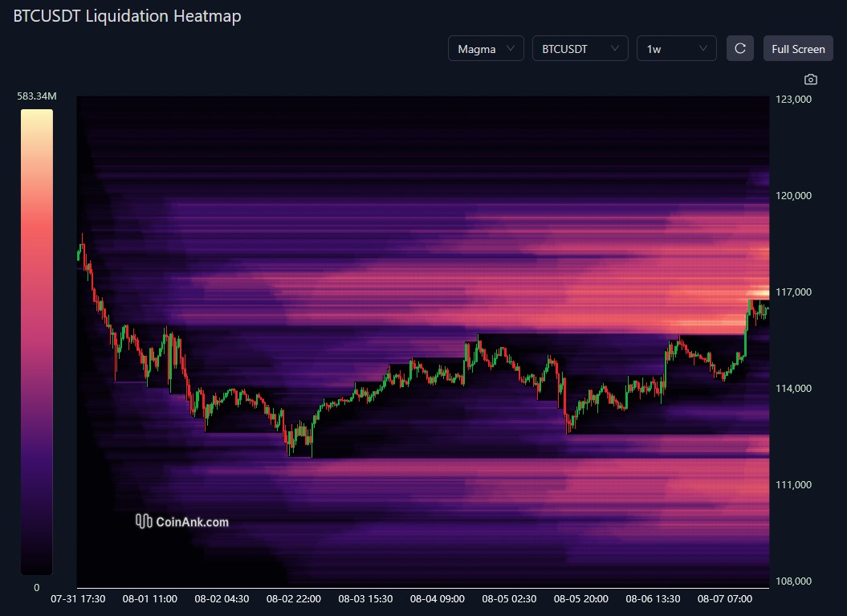This screenshot has width=847, height=616.
Task: Click the 111,000 price axis label
Action: click(x=793, y=485)
